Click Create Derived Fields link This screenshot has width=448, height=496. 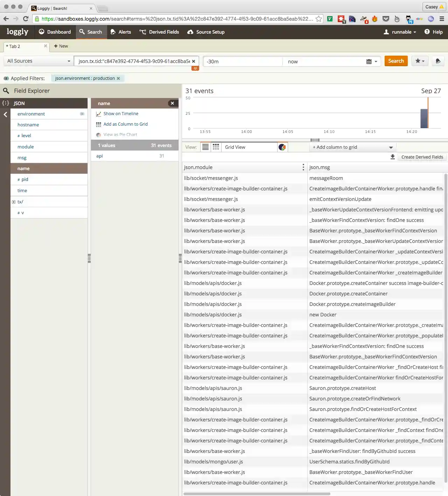click(x=422, y=157)
